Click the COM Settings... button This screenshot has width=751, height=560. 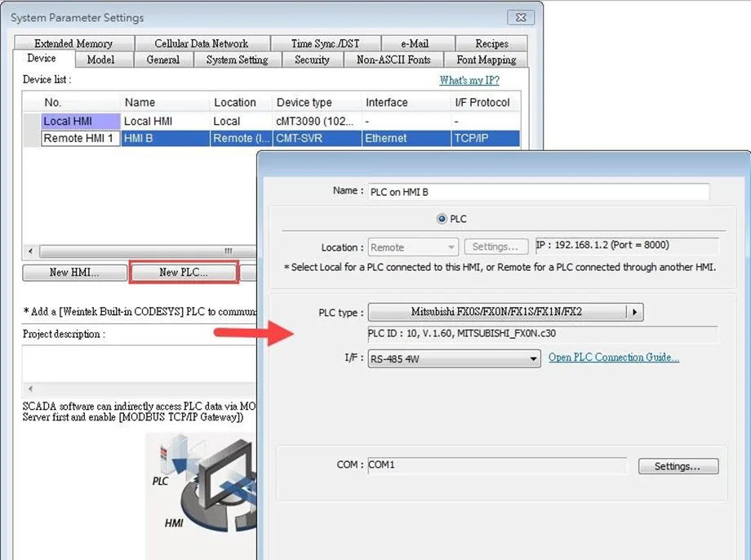(678, 466)
